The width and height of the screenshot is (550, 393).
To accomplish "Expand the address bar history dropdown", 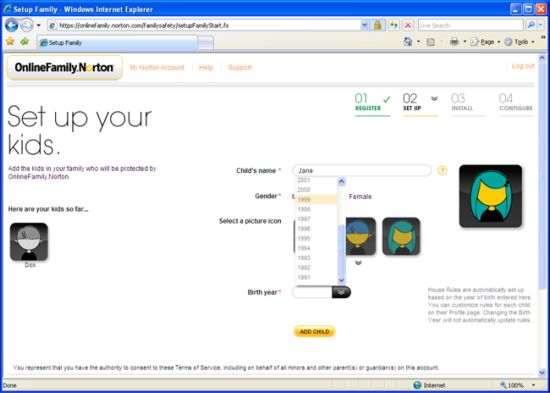I will click(364, 25).
